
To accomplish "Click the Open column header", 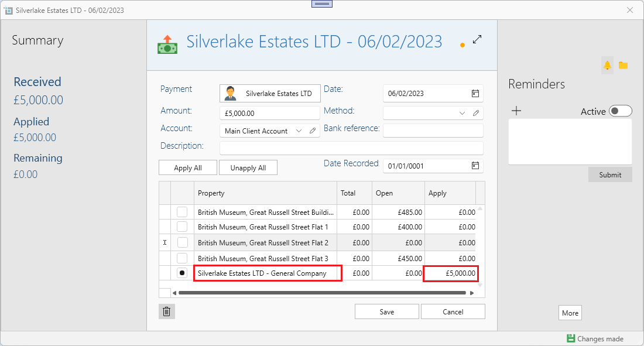I will coord(398,193).
